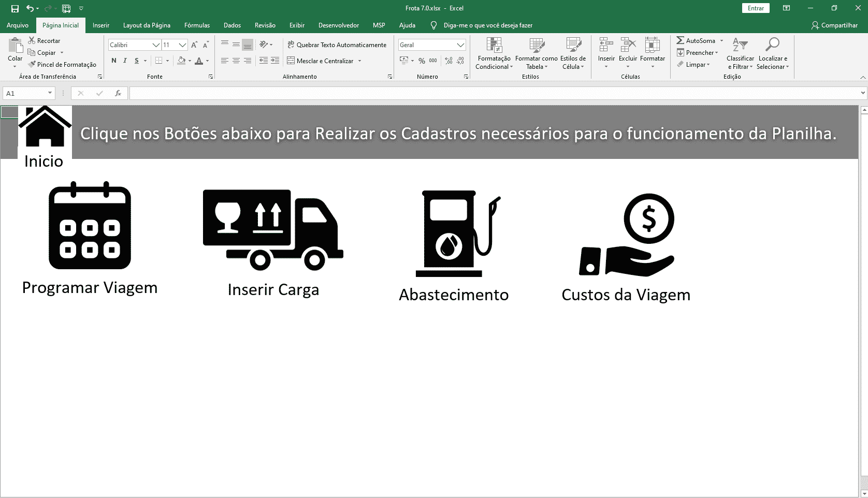Open Formatação Condicional
This screenshot has height=498, width=868.
[x=494, y=53]
